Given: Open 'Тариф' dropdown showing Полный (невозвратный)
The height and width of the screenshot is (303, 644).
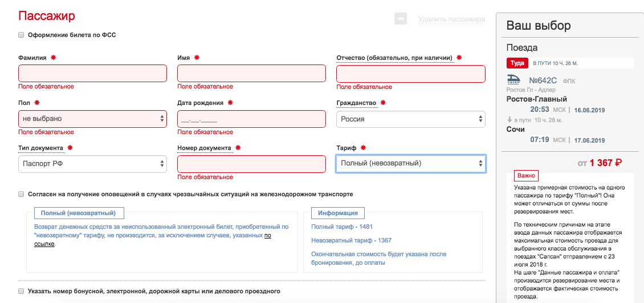Looking at the screenshot, I should click(411, 163).
